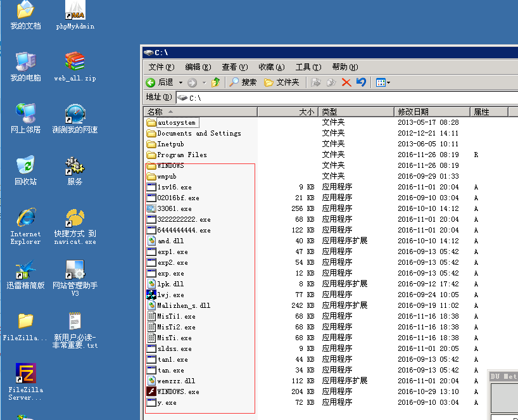Click the blue Undo arrow icon

point(361,82)
